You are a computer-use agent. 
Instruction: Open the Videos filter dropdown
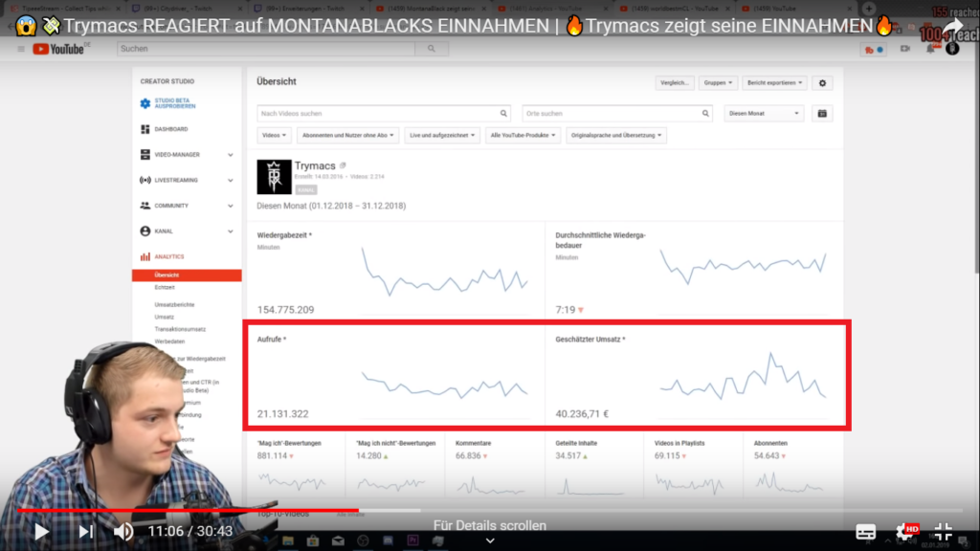click(x=274, y=135)
